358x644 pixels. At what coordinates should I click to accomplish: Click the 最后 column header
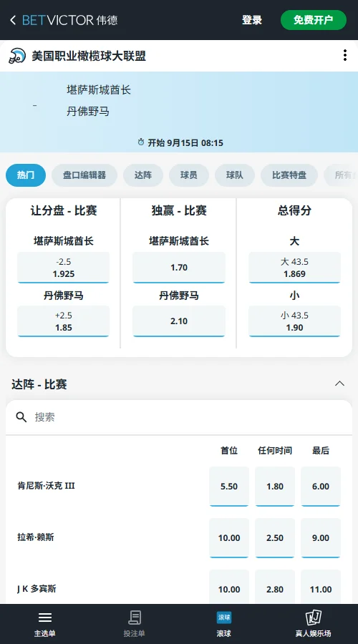tap(321, 451)
